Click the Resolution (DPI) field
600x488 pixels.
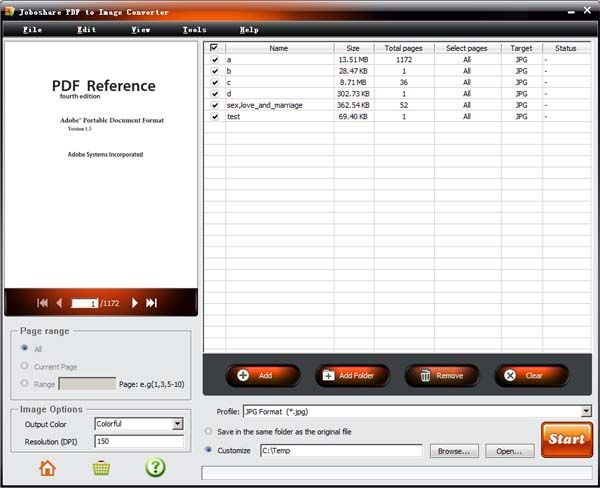[x=139, y=441]
